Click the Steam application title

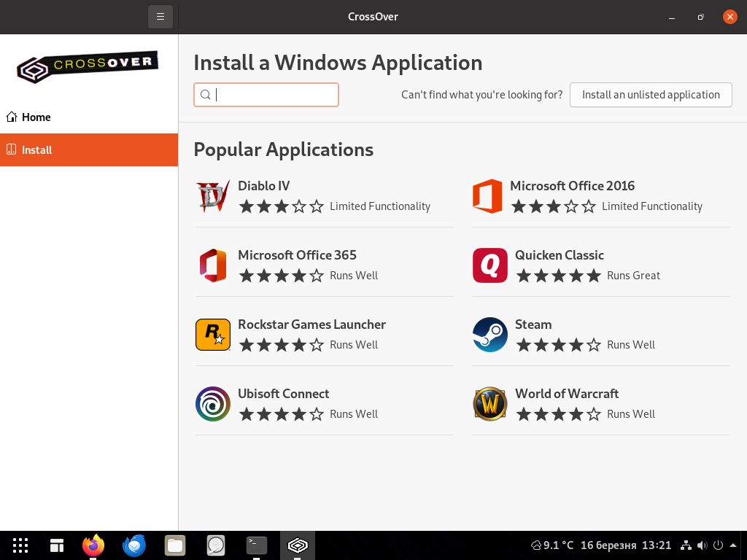[533, 324]
